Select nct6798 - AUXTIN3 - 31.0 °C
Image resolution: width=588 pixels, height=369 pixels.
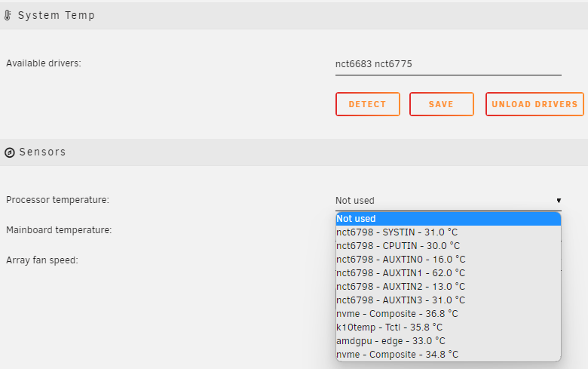tap(448, 300)
